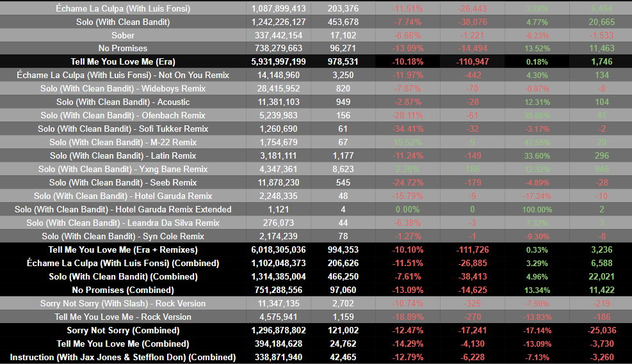Viewport: 632px width, 364px height.
Task: Select the 11,878,230 total streams cell
Action: coord(279,182)
